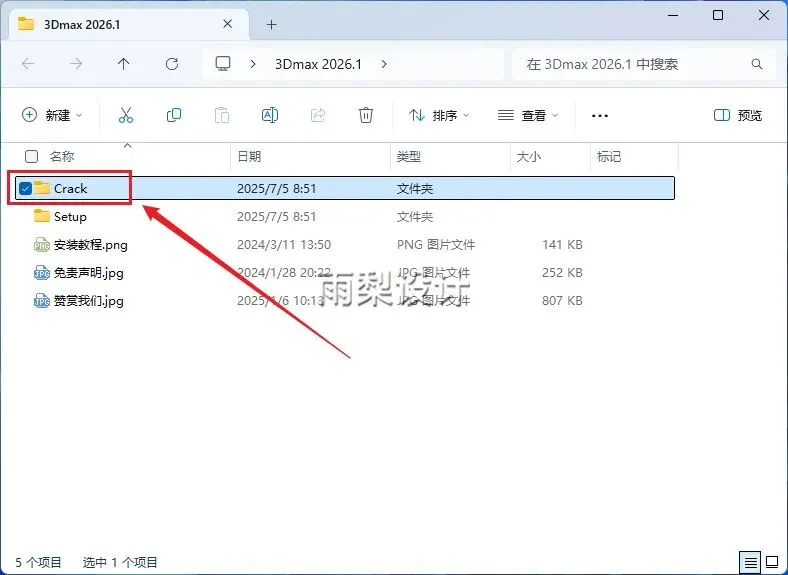Refresh the folder view

pos(172,64)
